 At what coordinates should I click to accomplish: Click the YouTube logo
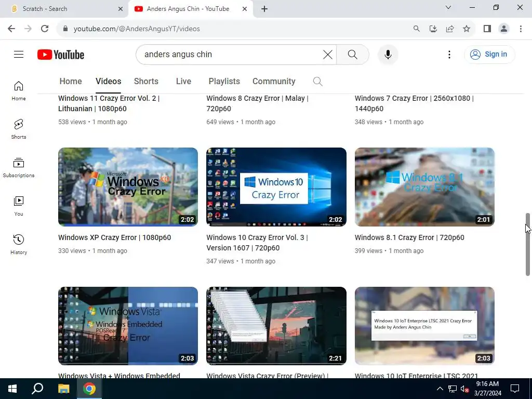tap(61, 55)
